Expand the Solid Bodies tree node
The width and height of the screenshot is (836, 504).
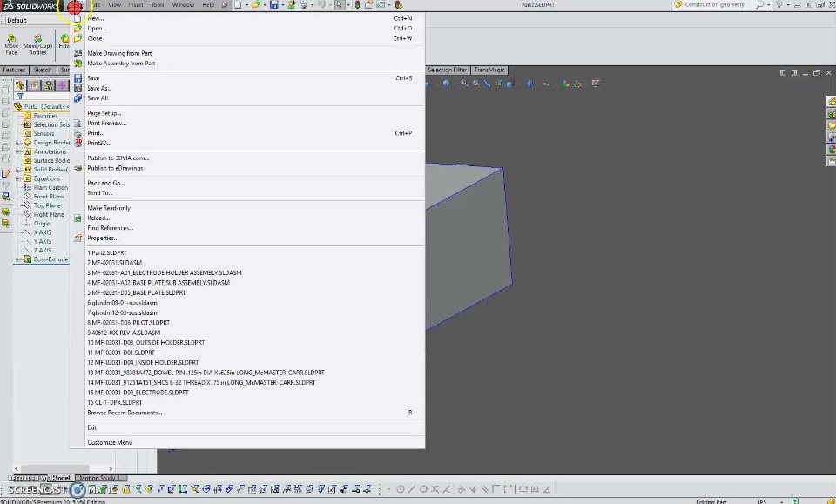(x=18, y=170)
